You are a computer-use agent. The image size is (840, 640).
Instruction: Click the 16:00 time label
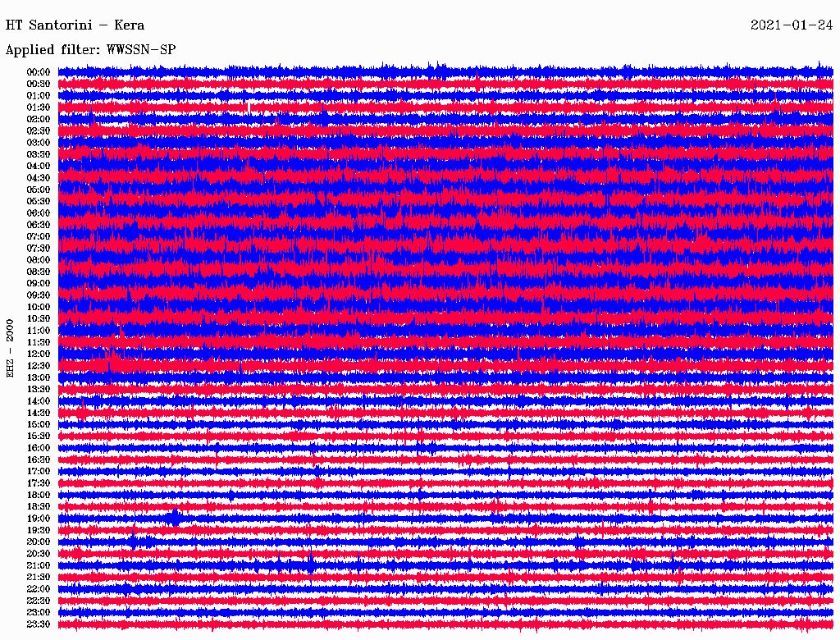point(39,448)
